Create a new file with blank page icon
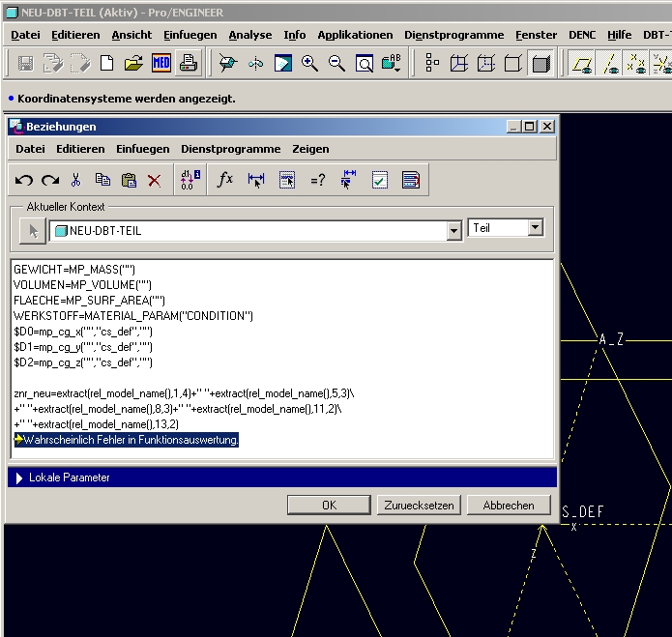Screen dimensions: 672x637 [106, 64]
